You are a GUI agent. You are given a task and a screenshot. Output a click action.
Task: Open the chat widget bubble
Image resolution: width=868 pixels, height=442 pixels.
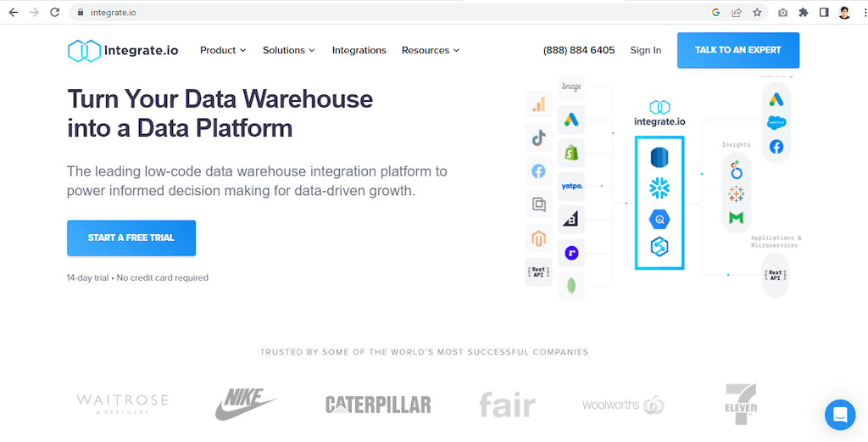(x=840, y=414)
